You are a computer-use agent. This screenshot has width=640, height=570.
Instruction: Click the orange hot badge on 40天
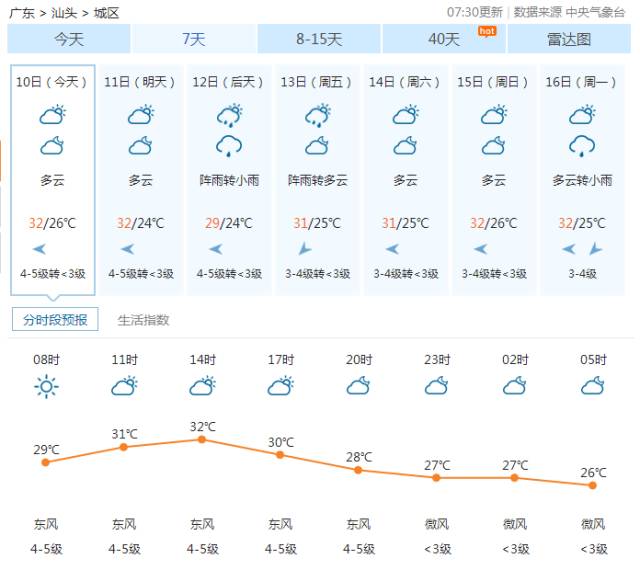point(487,31)
